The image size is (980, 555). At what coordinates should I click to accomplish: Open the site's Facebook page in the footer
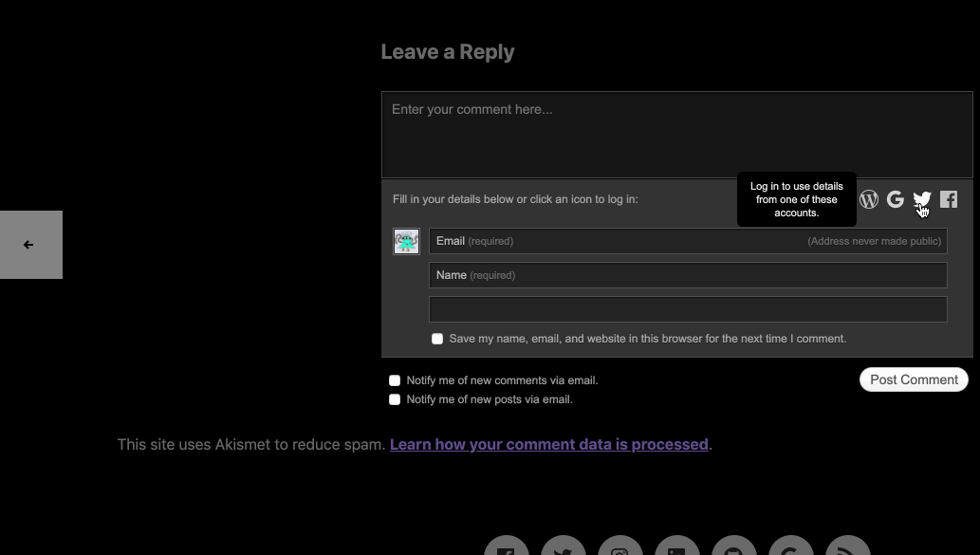[x=506, y=548]
